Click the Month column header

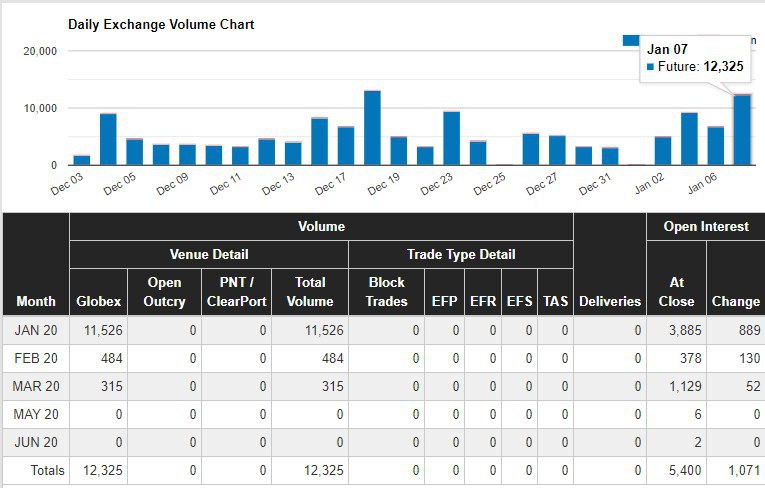pyautogui.click(x=36, y=301)
